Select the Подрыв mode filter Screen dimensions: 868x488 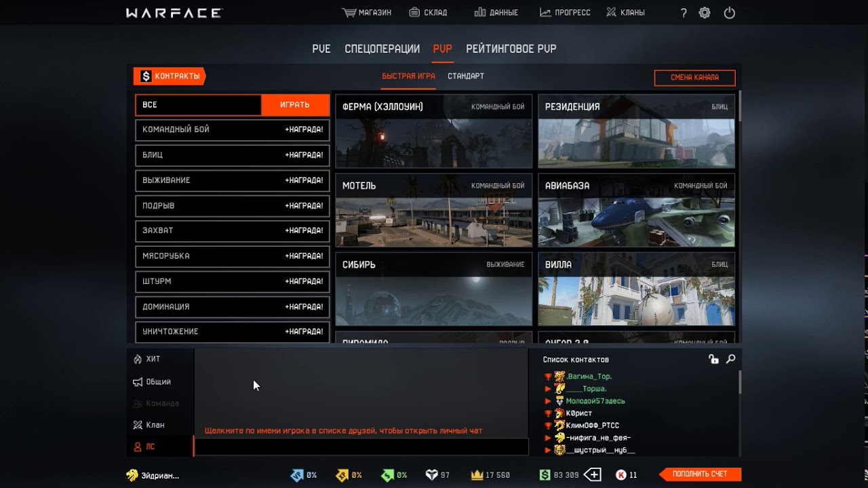coord(233,205)
